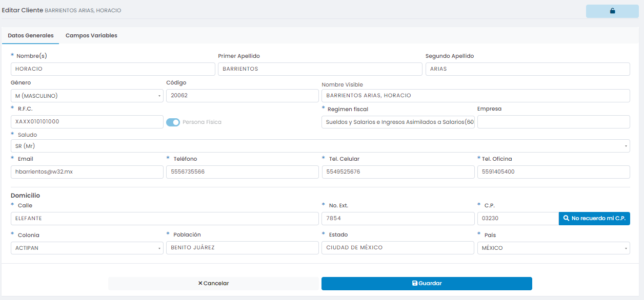Screen dimensions: 644x300
Task: Click in the No. Ext. field
Action: click(398, 219)
